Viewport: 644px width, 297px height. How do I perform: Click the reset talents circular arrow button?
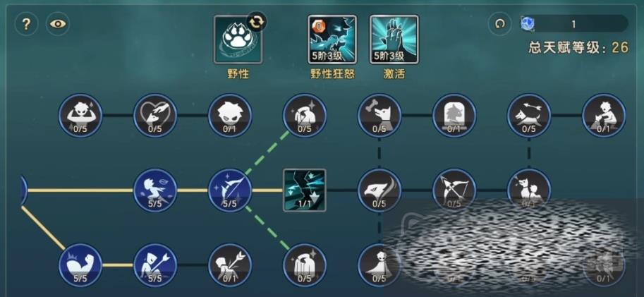500,24
